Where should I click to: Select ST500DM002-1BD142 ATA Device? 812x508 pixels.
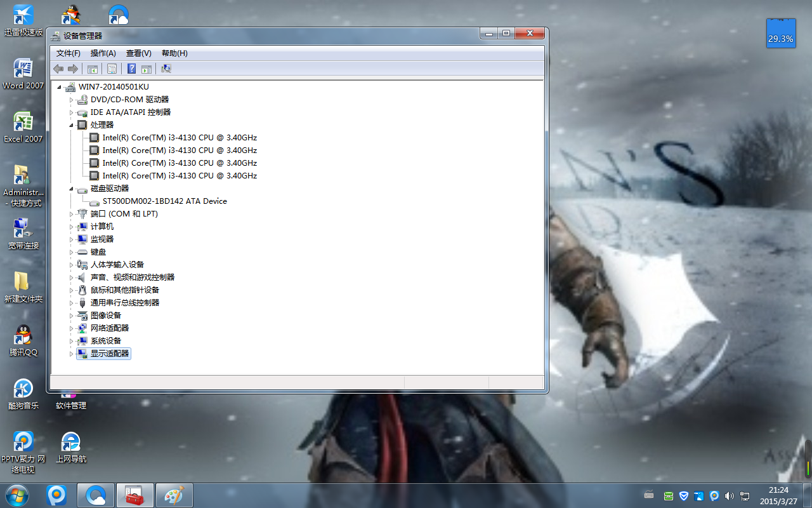tap(164, 201)
